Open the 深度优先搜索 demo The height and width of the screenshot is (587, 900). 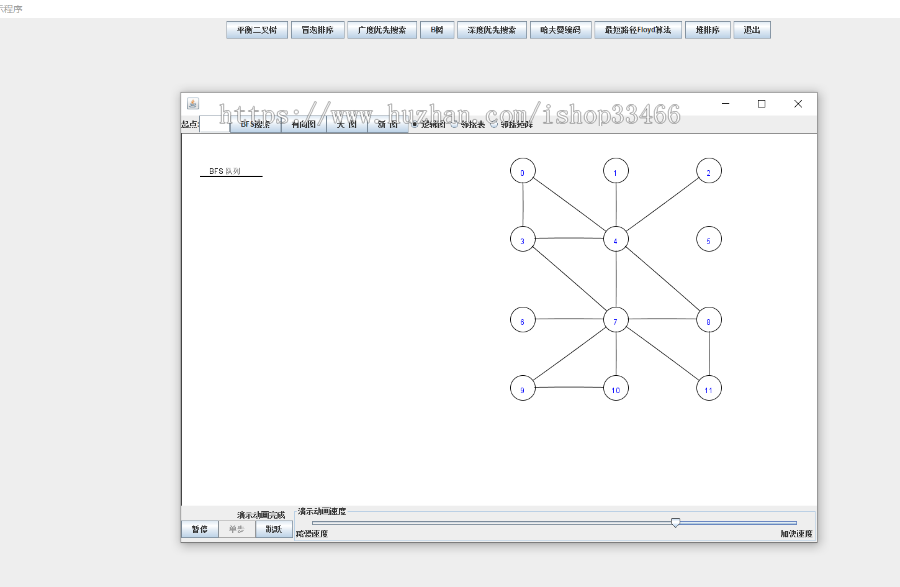tap(491, 30)
